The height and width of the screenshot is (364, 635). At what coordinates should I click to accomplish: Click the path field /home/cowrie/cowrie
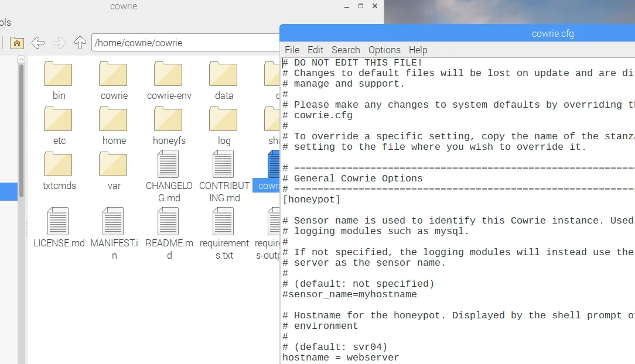click(186, 43)
